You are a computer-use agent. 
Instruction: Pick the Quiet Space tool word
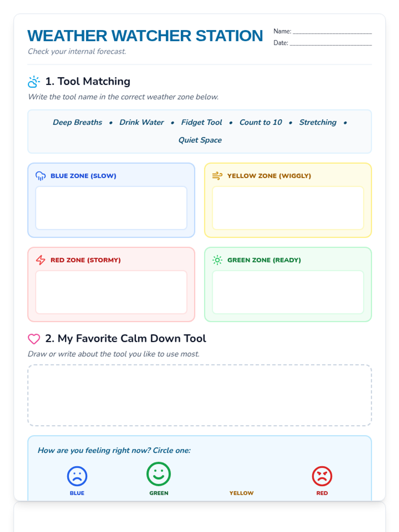coord(200,140)
